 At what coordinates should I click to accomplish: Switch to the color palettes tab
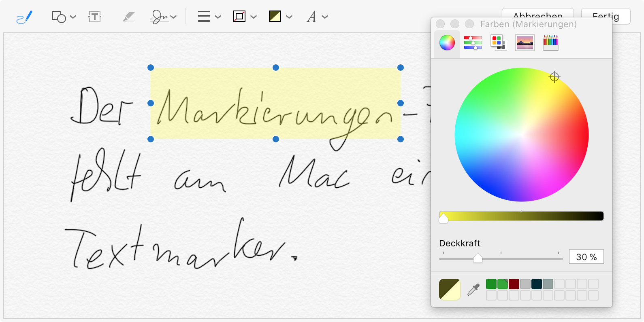point(499,42)
